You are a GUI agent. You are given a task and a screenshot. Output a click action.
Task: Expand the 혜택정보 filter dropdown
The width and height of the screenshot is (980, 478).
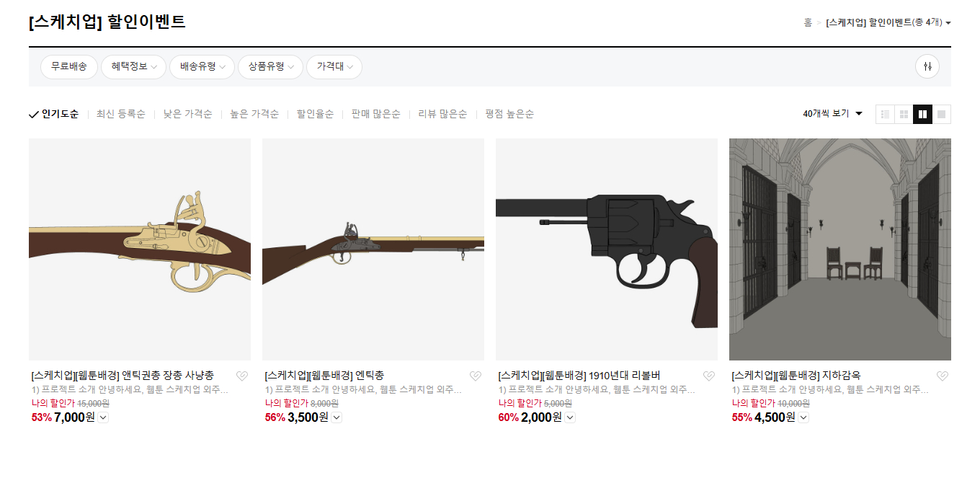click(134, 66)
